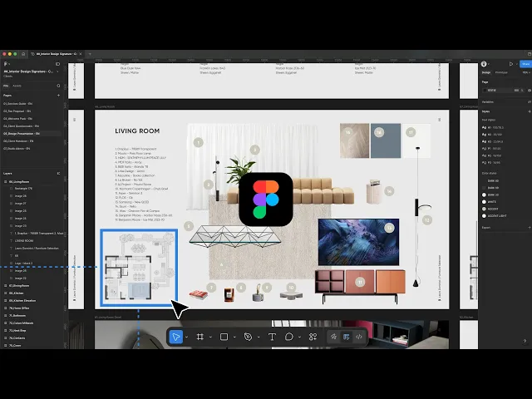Viewport: 532px width, 399px height.
Task: Open the 03_Welcome Pack page
Action: point(17,119)
